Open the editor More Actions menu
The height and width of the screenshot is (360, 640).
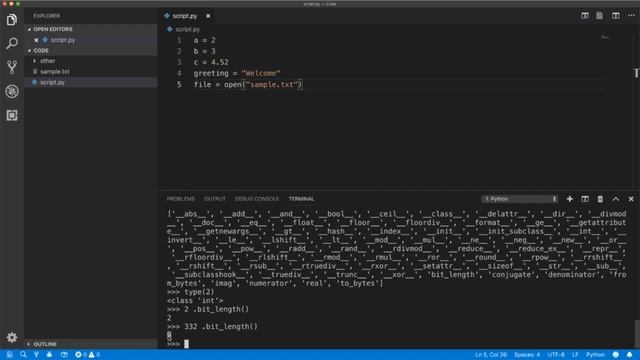click(631, 16)
